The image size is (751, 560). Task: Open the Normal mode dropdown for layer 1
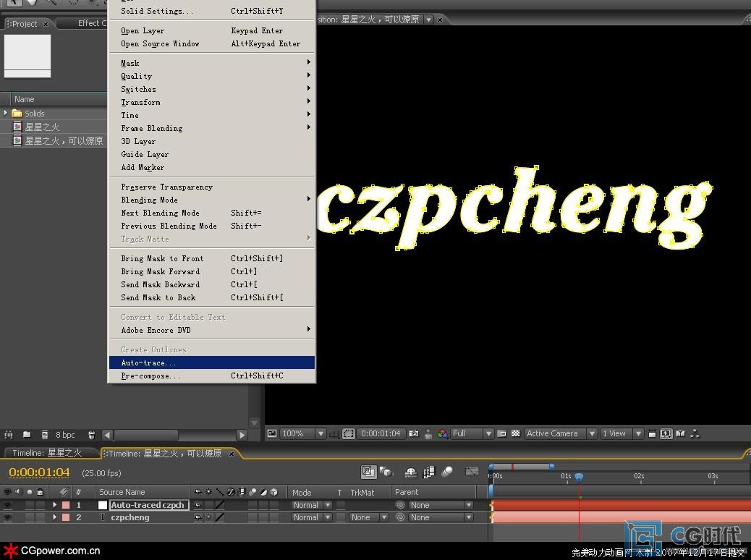tap(311, 505)
